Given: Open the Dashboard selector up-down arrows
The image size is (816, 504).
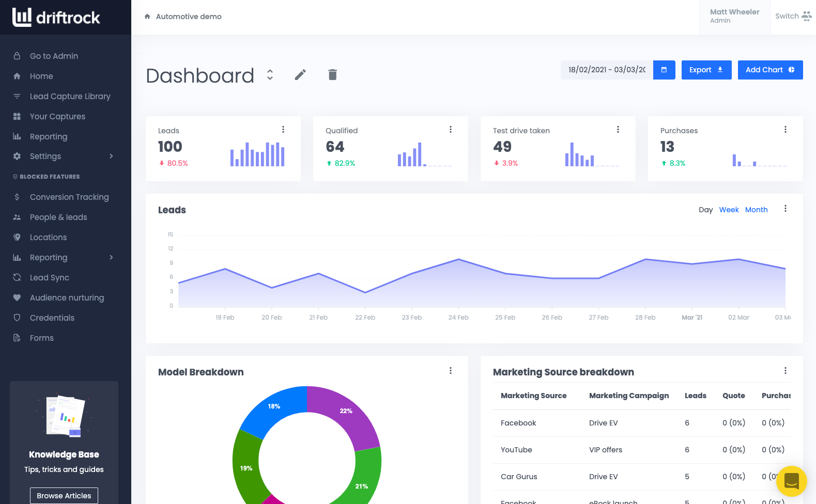Looking at the screenshot, I should coord(270,75).
